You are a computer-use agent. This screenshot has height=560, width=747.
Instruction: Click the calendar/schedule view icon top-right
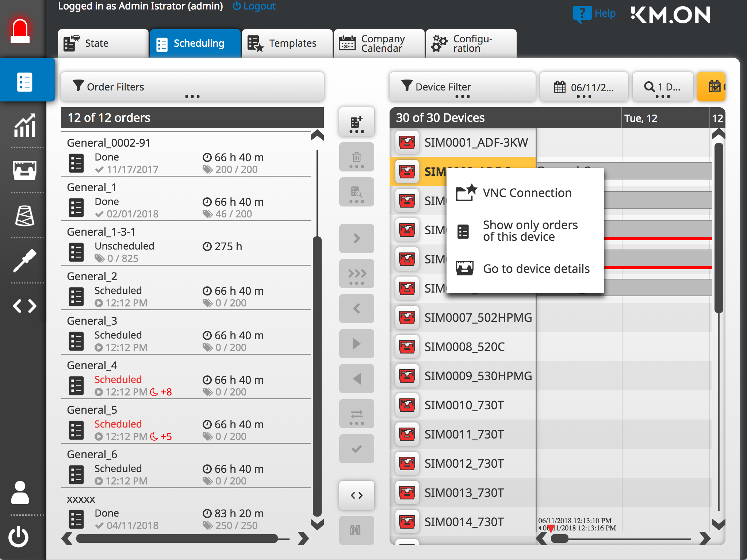pyautogui.click(x=714, y=87)
